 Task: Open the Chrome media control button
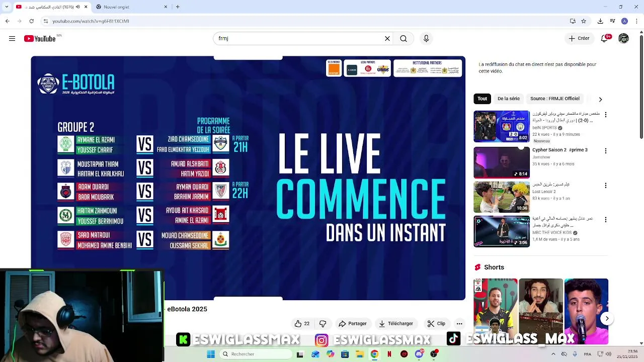pos(612,21)
